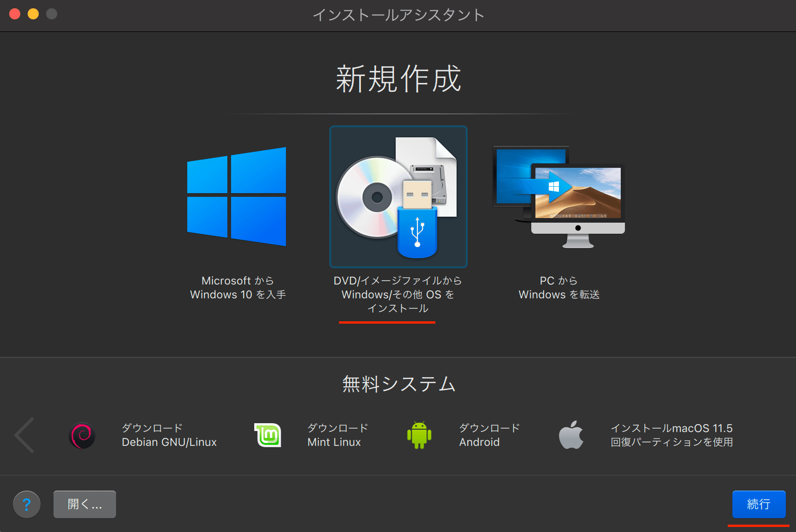
Task: Click the インストールアシスタント title bar
Action: tap(398, 15)
